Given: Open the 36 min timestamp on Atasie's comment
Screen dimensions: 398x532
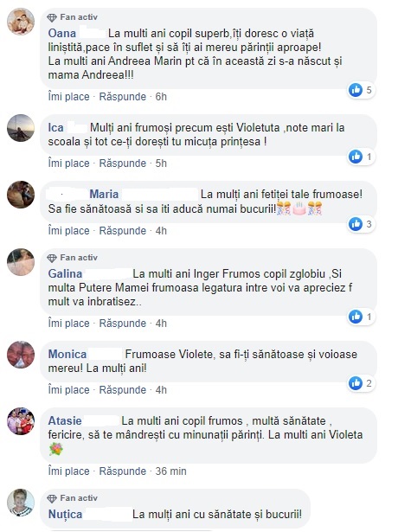Looking at the screenshot, I should (x=171, y=471).
